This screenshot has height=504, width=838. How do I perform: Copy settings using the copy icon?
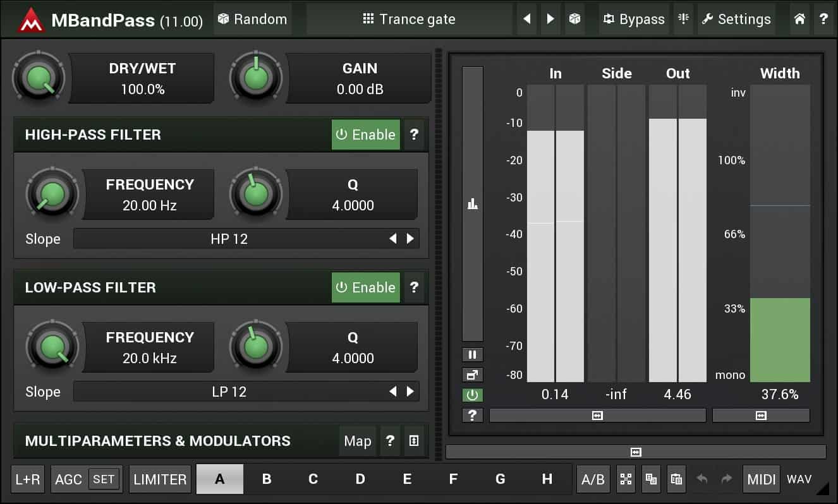[652, 479]
